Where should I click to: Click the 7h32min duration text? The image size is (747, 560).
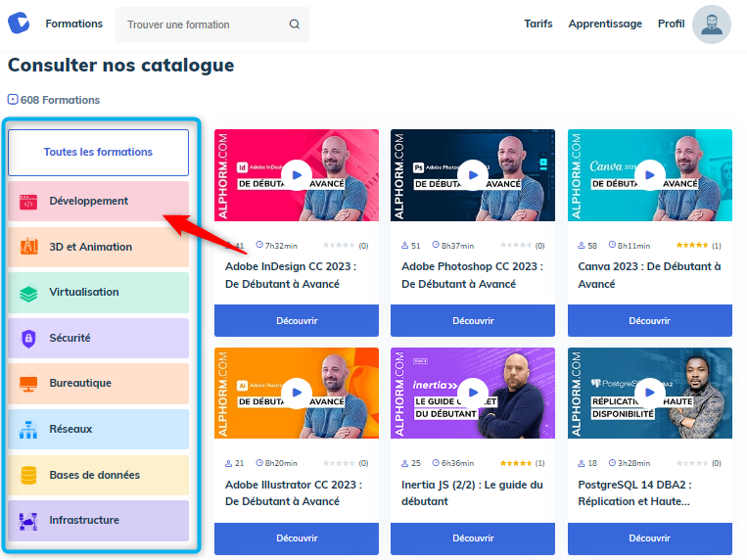(281, 246)
